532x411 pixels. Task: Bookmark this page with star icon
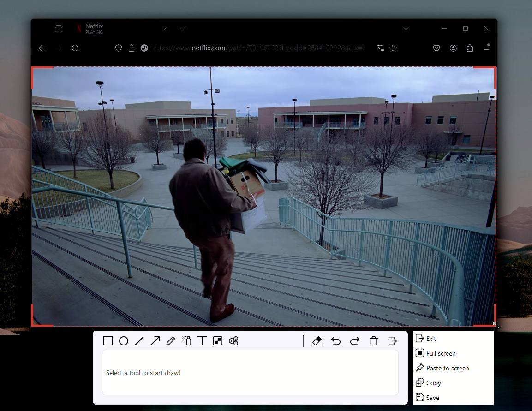click(393, 48)
